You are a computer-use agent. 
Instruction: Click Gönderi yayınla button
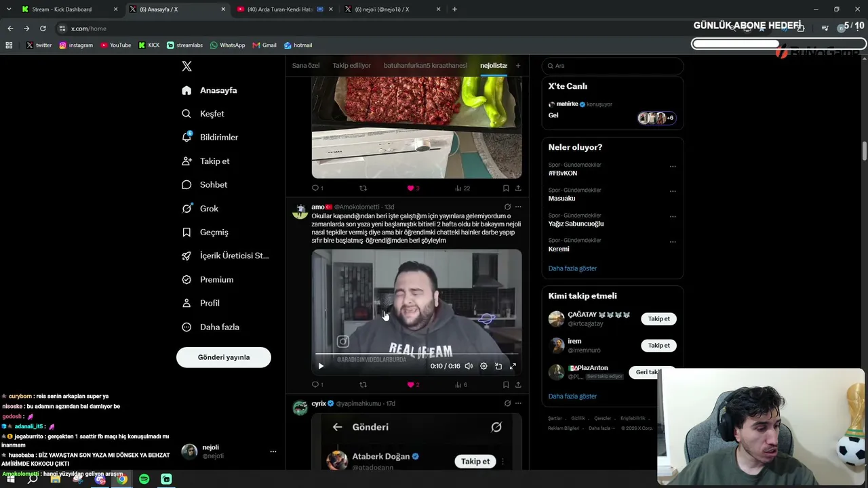(x=224, y=357)
